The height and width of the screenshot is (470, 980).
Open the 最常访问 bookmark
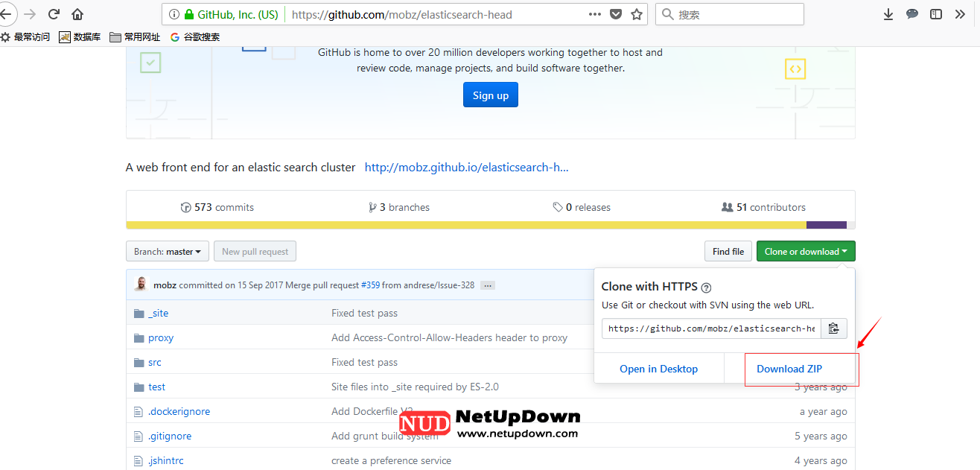(25, 36)
